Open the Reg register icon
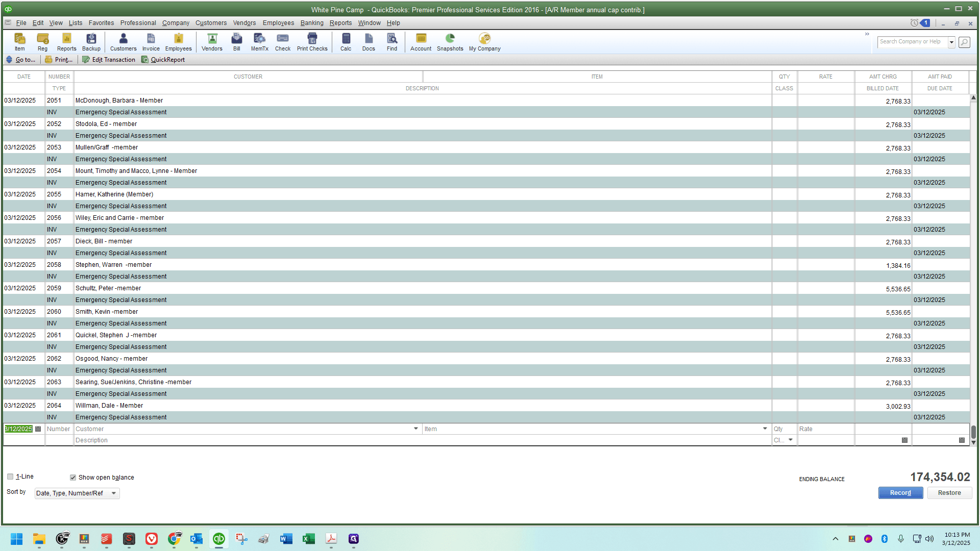980x551 pixels. [43, 42]
